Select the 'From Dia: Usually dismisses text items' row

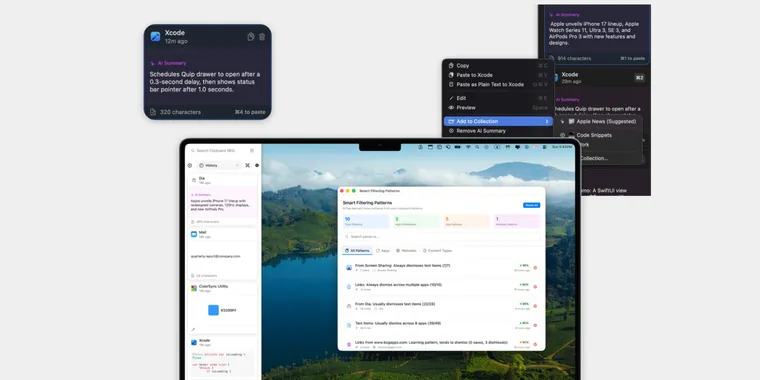(441, 306)
